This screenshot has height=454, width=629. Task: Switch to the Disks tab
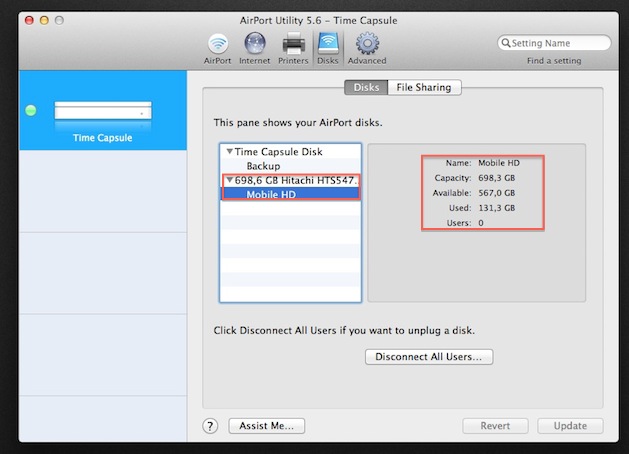point(366,87)
